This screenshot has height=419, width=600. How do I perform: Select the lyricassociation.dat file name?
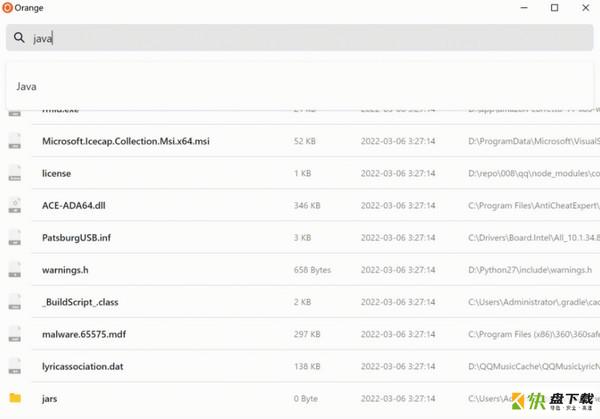[x=83, y=366]
